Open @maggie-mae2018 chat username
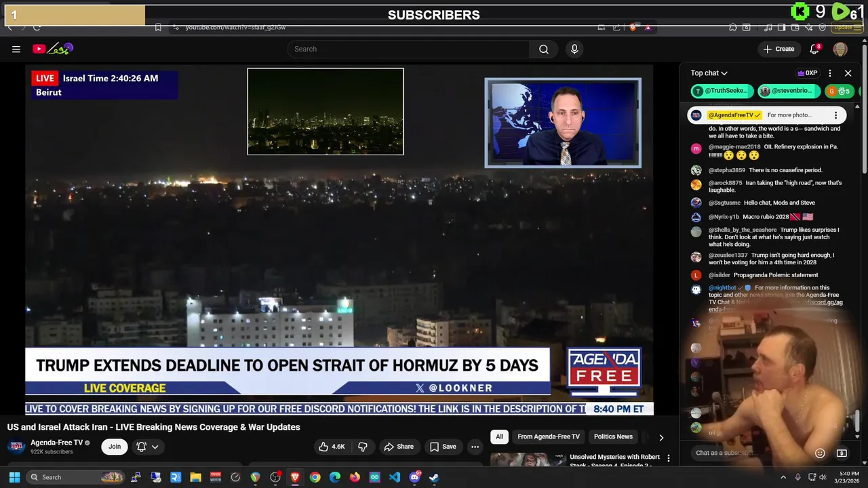The width and height of the screenshot is (868, 488). [734, 147]
